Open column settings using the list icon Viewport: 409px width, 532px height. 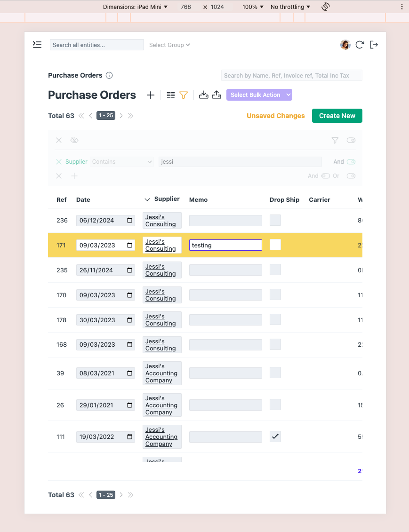[x=170, y=95]
